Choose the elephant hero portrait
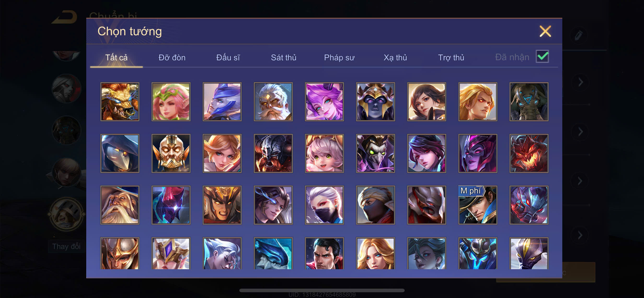644x298 pixels. [529, 102]
